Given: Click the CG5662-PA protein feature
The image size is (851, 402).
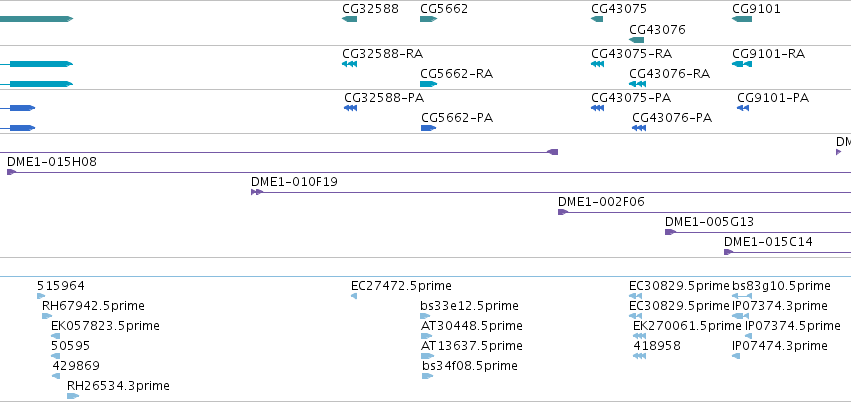Looking at the screenshot, I should [428, 128].
